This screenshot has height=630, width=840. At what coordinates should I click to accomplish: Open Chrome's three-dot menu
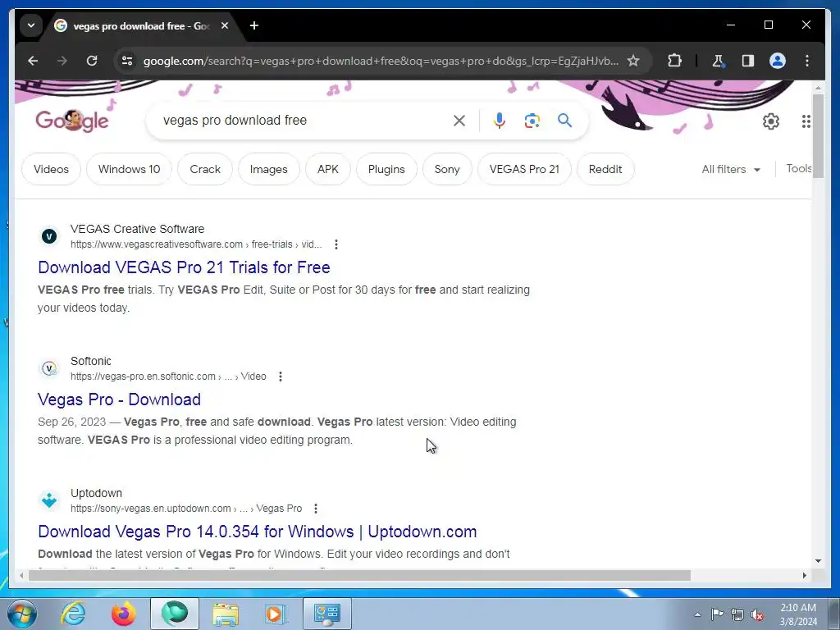(807, 61)
